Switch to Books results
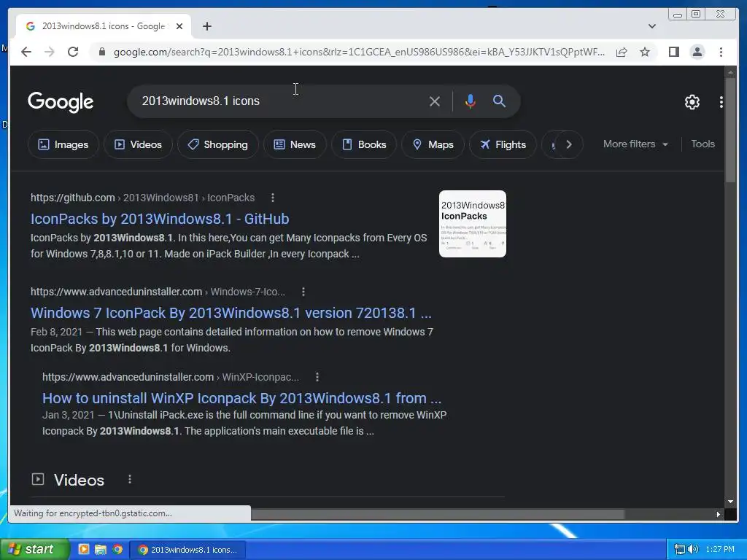Viewport: 747px width, 560px height. click(x=364, y=144)
